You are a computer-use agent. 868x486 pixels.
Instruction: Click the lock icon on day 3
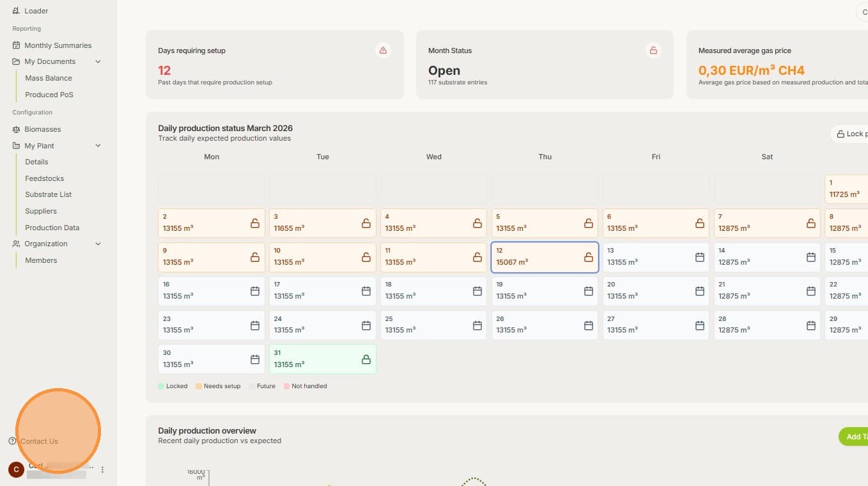[x=366, y=223]
